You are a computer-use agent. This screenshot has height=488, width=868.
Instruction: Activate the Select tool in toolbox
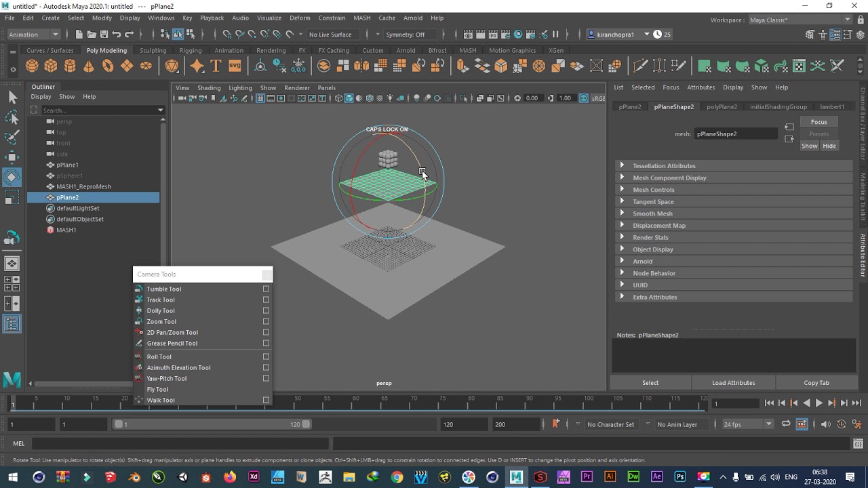[12, 98]
